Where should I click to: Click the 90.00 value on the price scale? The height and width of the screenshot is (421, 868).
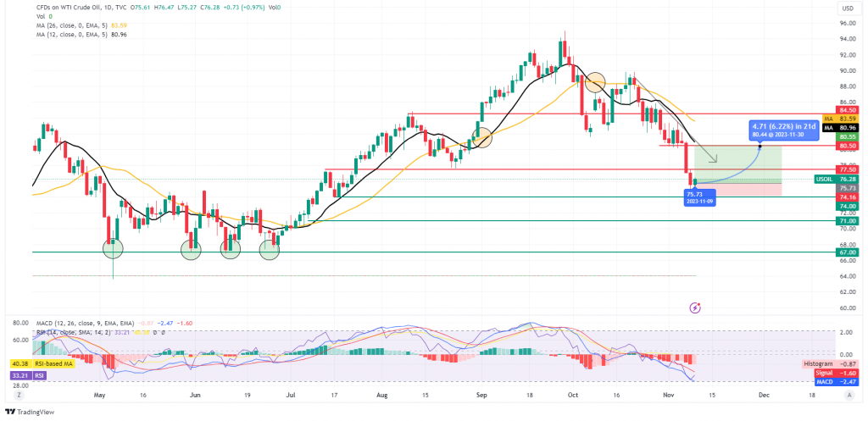click(x=848, y=71)
